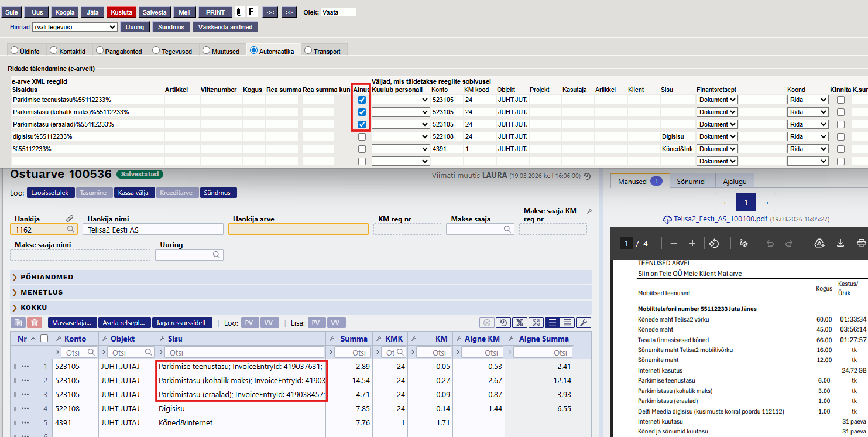Screen dimensions: 868x437
Task: Open the Ajalugu tab
Action: (x=734, y=182)
